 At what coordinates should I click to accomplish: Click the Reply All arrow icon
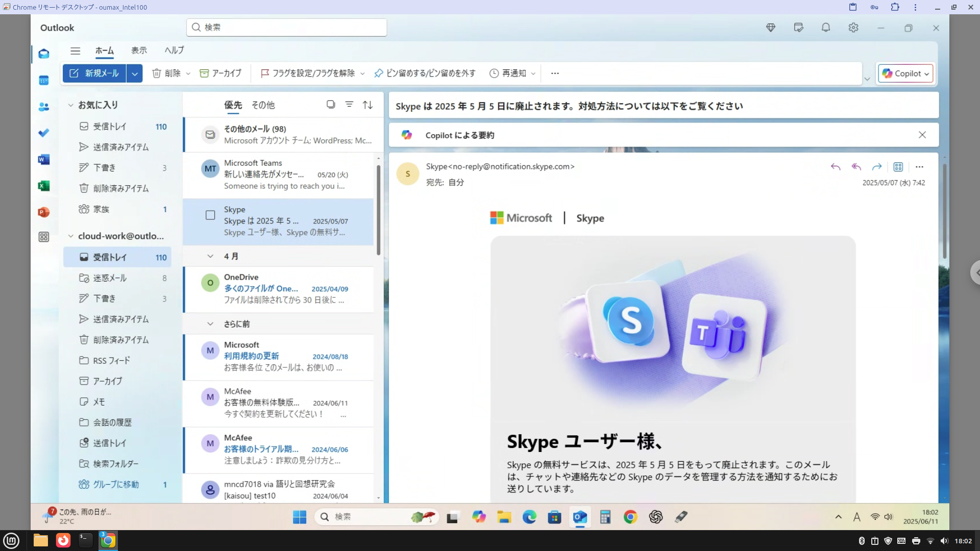point(856,167)
